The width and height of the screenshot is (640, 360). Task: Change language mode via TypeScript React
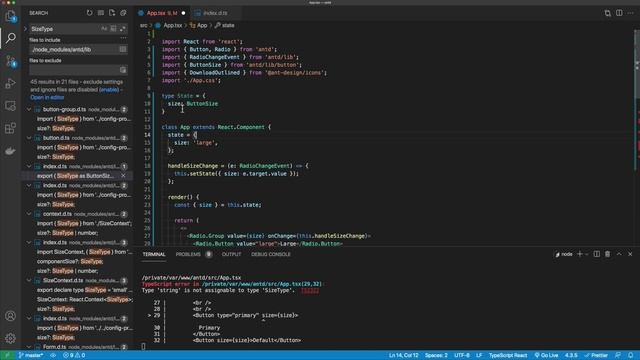[x=508, y=355]
